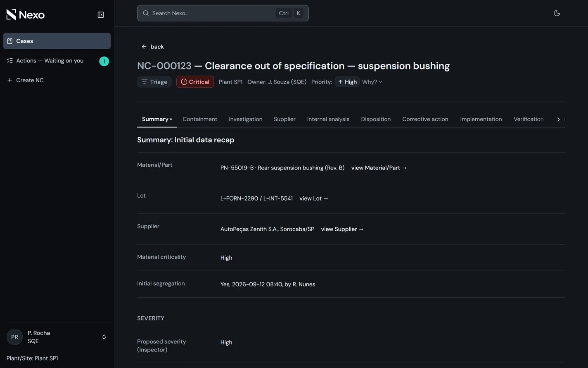The height and width of the screenshot is (368, 588).
Task: Click lot number L-FORN-2290 / L-INT-5541
Action: click(257, 198)
